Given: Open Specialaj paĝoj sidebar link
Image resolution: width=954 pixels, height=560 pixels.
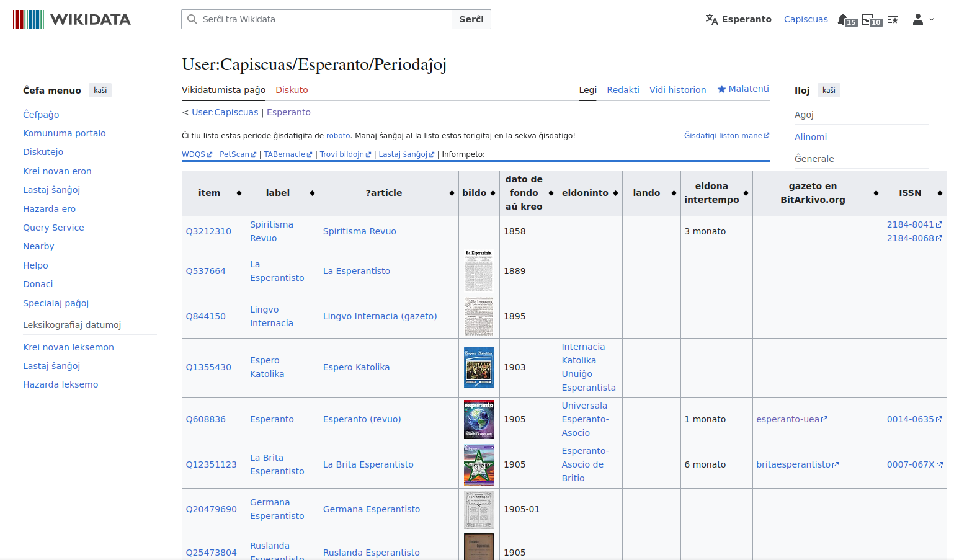Looking at the screenshot, I should coord(56,303).
